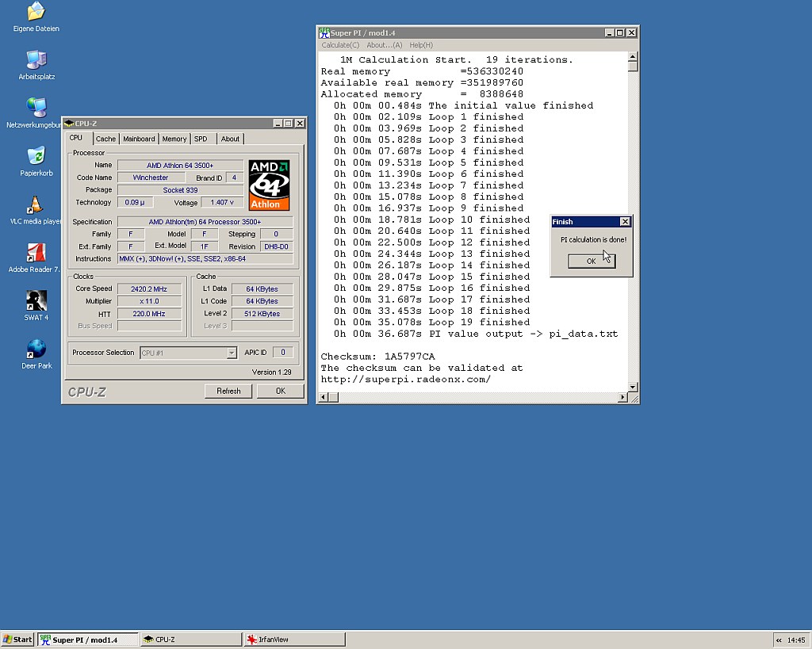
Task: Switch to the SPD tab in CPU-Z
Action: pos(201,139)
